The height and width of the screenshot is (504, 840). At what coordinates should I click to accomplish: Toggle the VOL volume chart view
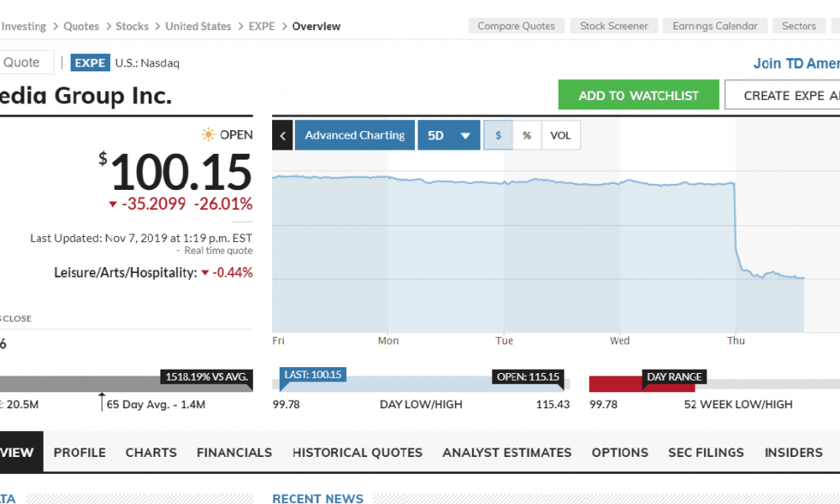(x=561, y=135)
